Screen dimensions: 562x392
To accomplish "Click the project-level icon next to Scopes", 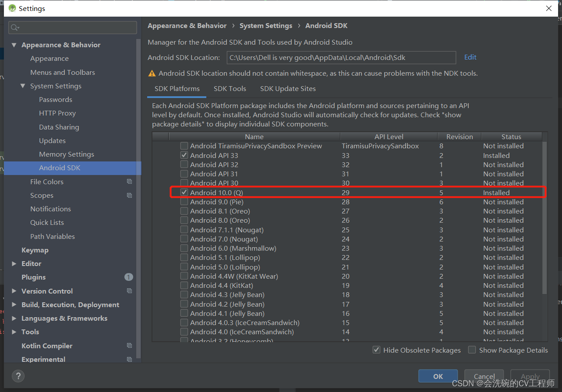I will [129, 195].
